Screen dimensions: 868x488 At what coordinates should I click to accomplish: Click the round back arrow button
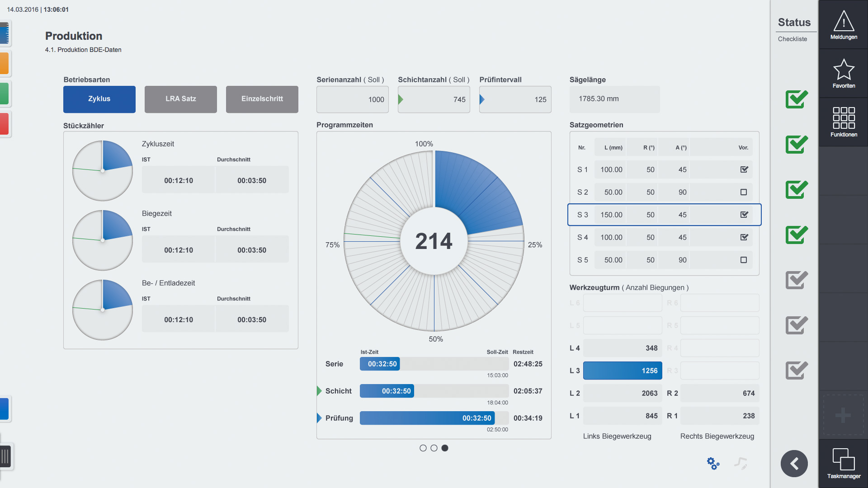[x=794, y=464]
